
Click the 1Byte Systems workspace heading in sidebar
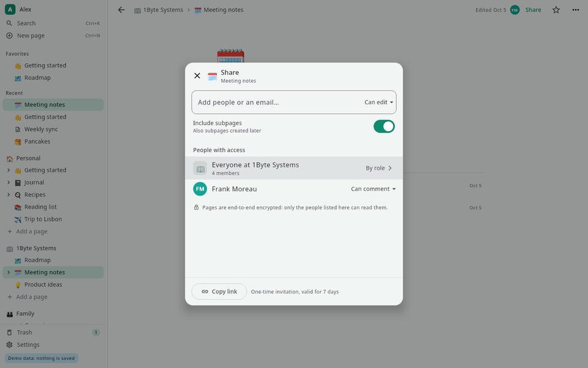point(36,248)
